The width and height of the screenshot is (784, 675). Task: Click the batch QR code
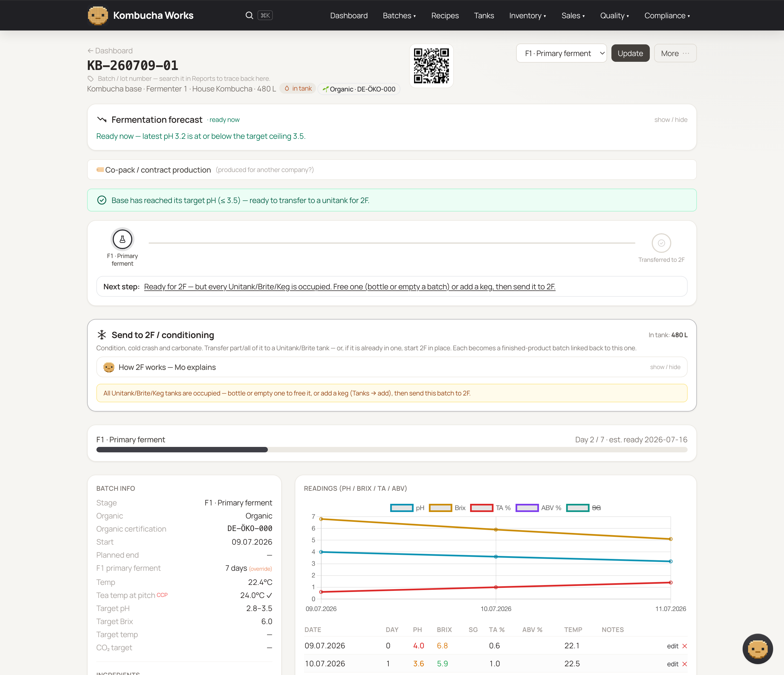click(431, 65)
